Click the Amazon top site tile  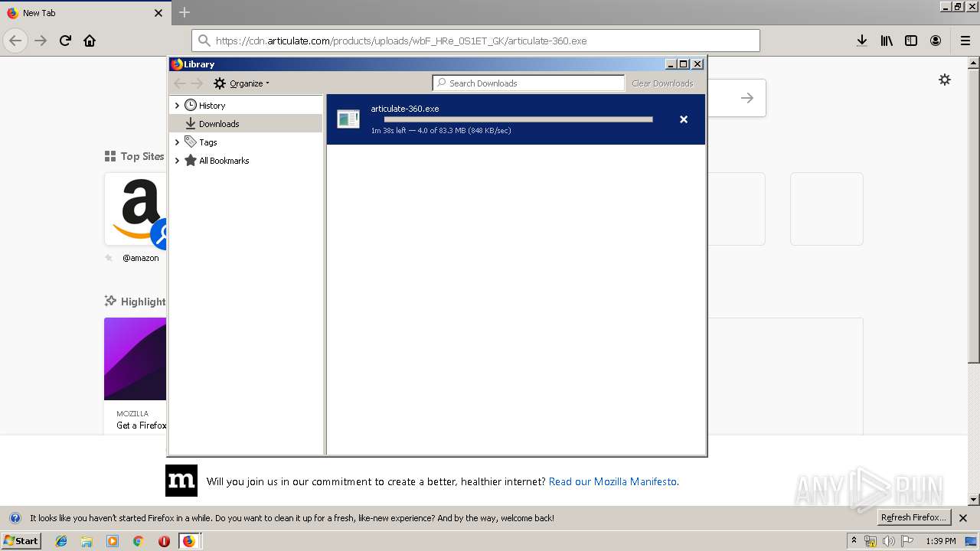pyautogui.click(x=136, y=209)
